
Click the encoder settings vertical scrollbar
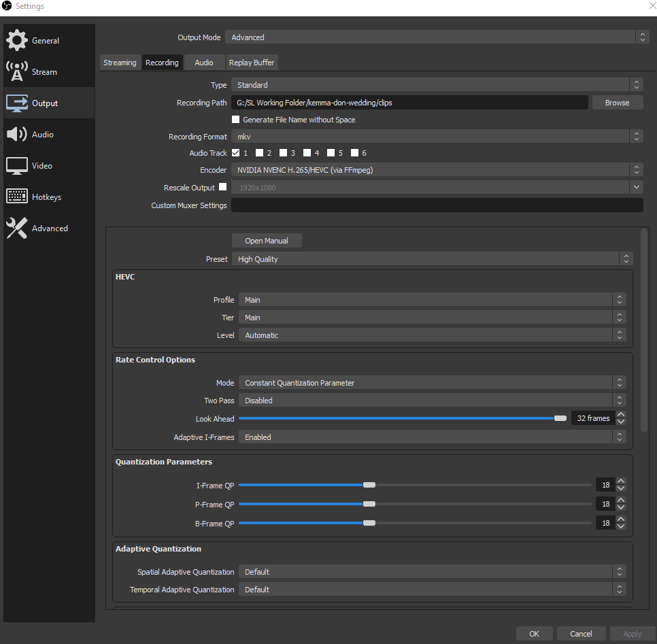point(644,330)
